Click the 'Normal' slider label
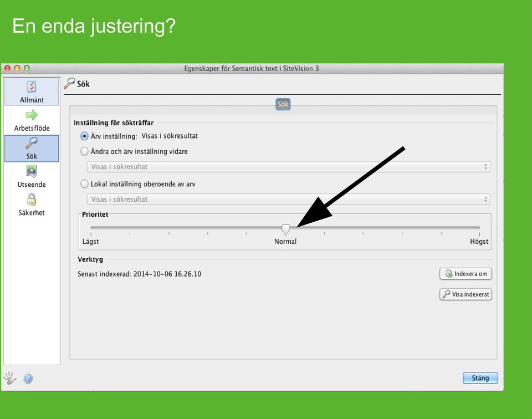This screenshot has width=532, height=419. coord(285,241)
